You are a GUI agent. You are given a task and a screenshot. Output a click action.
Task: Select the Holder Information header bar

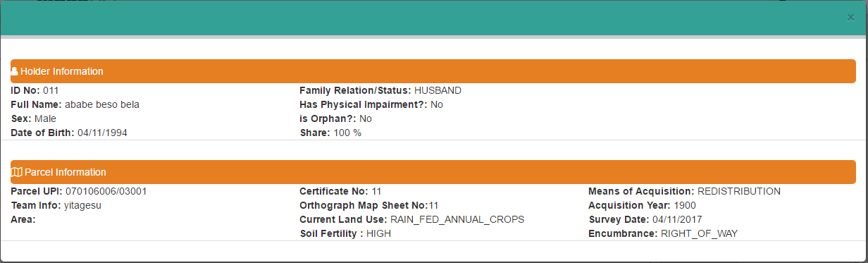pyautogui.click(x=433, y=71)
